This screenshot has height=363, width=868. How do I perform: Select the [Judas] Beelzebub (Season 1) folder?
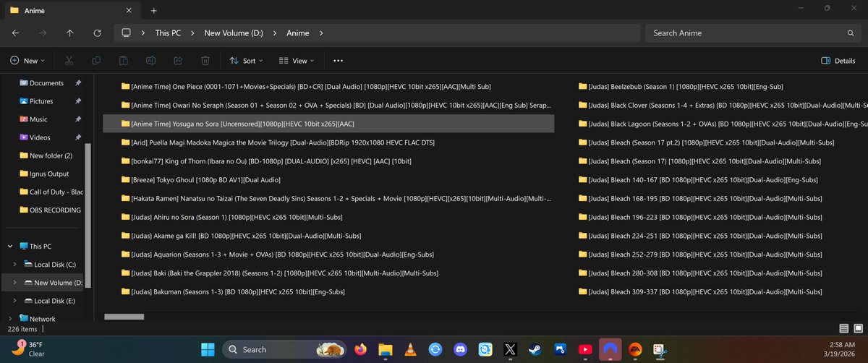pos(686,86)
